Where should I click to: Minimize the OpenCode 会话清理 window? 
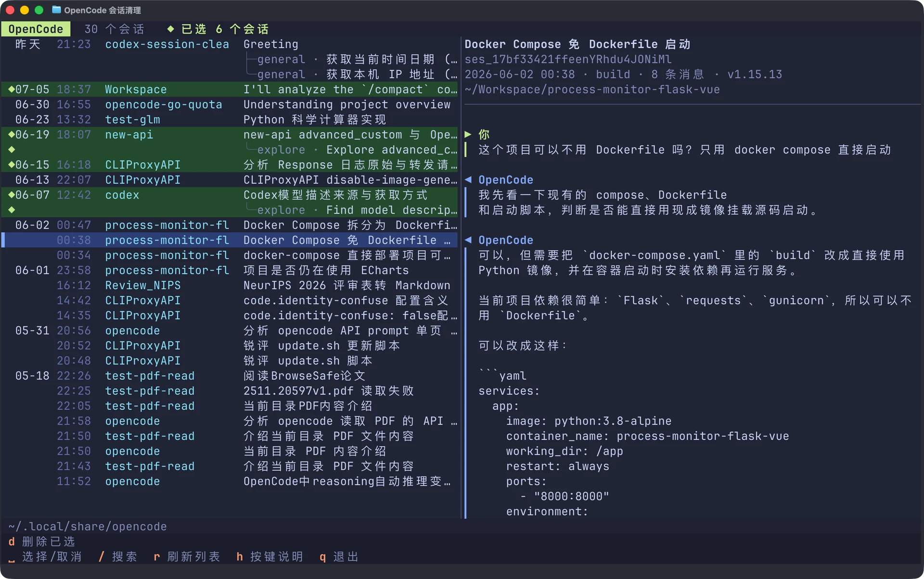[x=25, y=10]
